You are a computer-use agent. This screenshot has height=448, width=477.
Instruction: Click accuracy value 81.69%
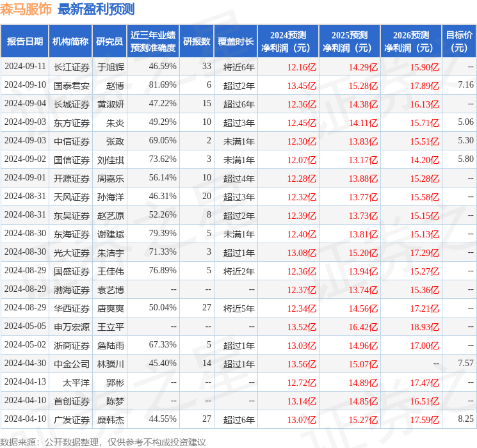pyautogui.click(x=163, y=85)
